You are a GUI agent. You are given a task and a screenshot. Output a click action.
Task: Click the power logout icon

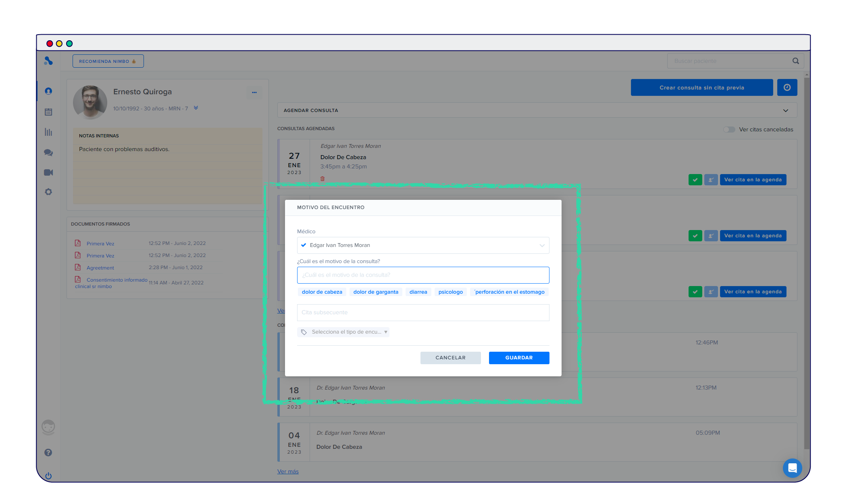tap(48, 475)
